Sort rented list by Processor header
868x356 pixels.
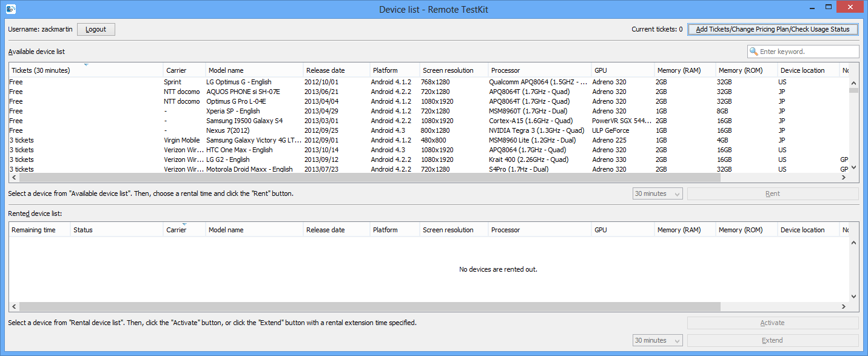[x=540, y=230]
